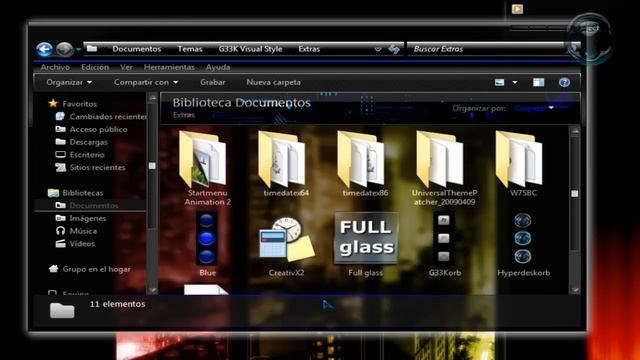Click the file list scrollbar thumb
Screen dimensions: 640x360
pyautogui.click(x=575, y=193)
